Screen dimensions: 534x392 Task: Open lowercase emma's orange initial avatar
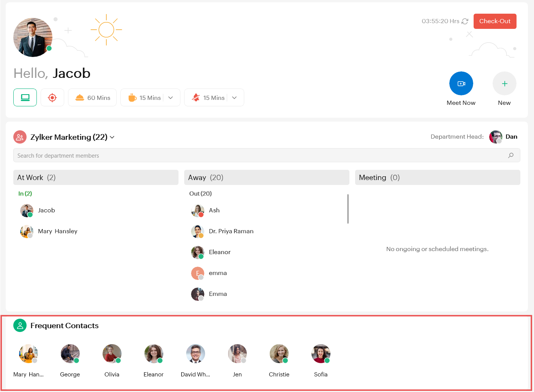197,273
